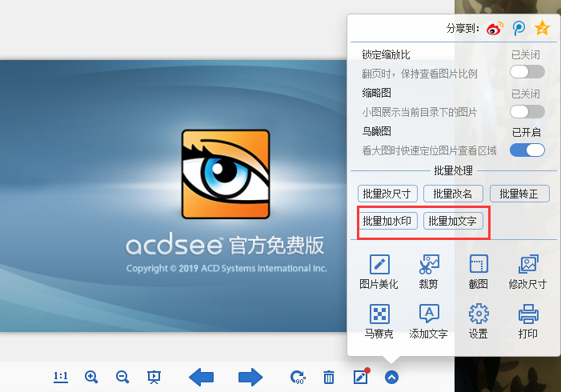The image size is (561, 392).
Task: Collapse the popup panel with up chevron
Action: pos(391,378)
